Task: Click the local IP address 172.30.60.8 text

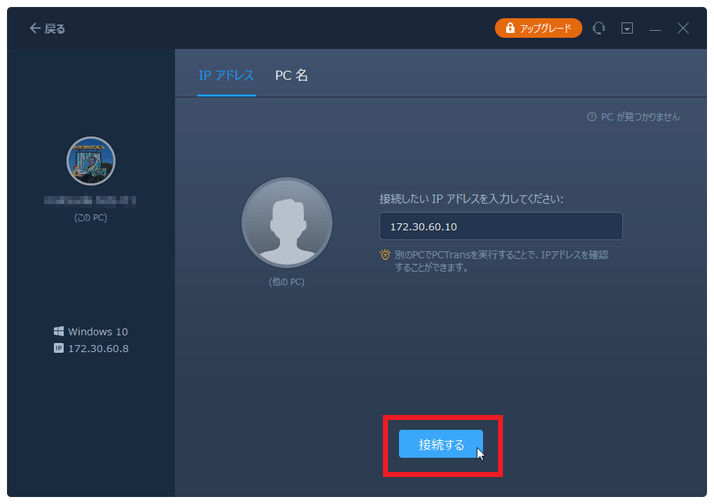Action: point(98,348)
